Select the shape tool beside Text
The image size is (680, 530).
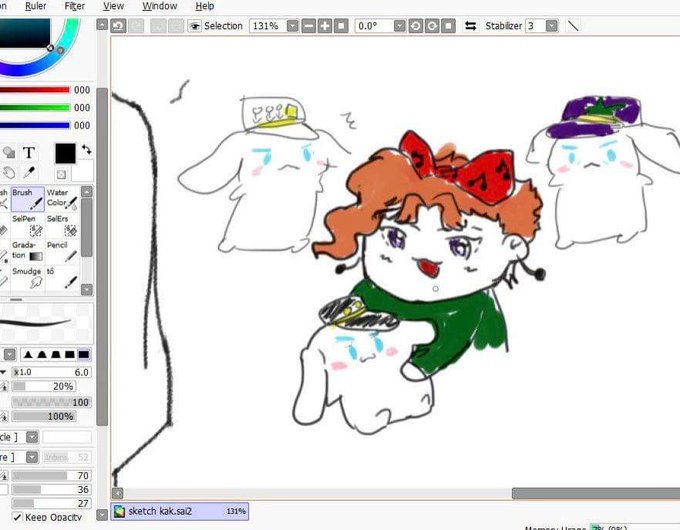pos(9,153)
